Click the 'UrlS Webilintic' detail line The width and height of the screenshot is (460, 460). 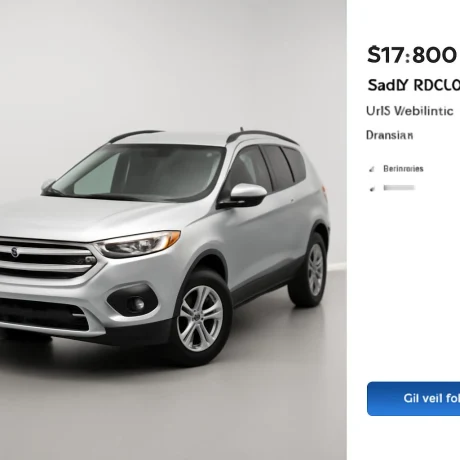tap(410, 111)
